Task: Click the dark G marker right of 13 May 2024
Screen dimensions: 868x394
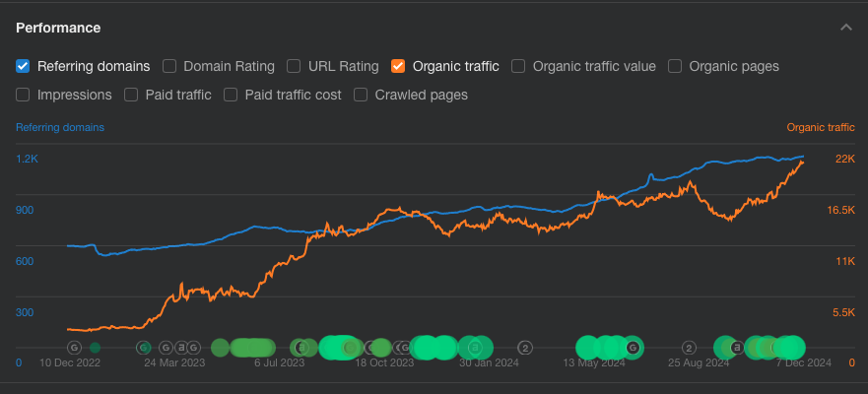Action: [x=634, y=348]
